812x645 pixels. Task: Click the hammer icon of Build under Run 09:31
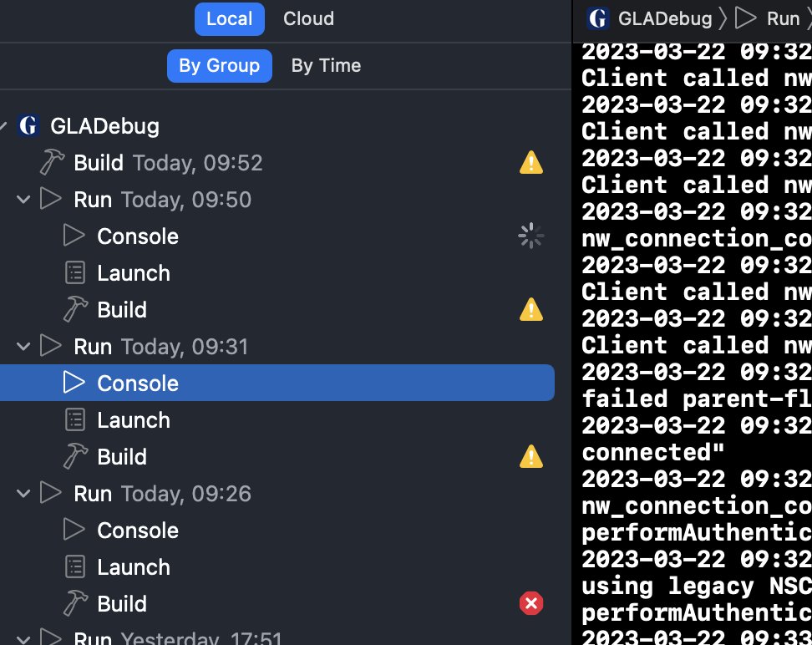coord(76,456)
